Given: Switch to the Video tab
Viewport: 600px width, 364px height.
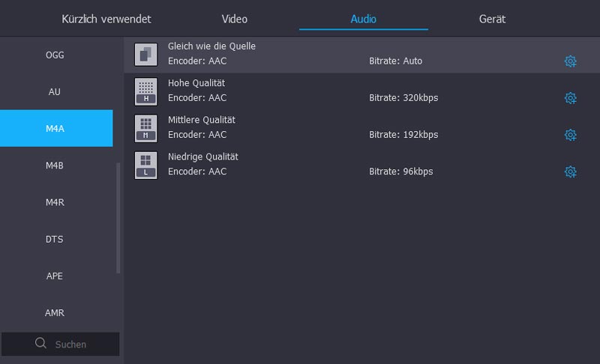Looking at the screenshot, I should [234, 19].
